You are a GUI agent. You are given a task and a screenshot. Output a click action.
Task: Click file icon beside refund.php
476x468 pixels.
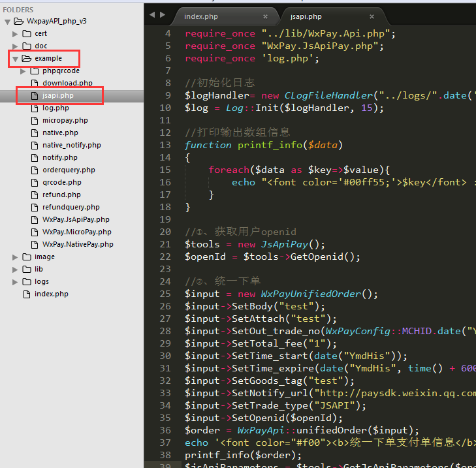[x=35, y=195]
